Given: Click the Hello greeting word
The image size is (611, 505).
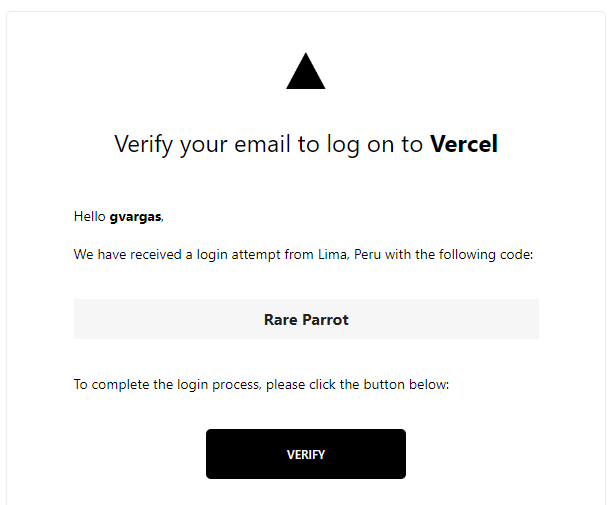Looking at the screenshot, I should [x=90, y=216].
